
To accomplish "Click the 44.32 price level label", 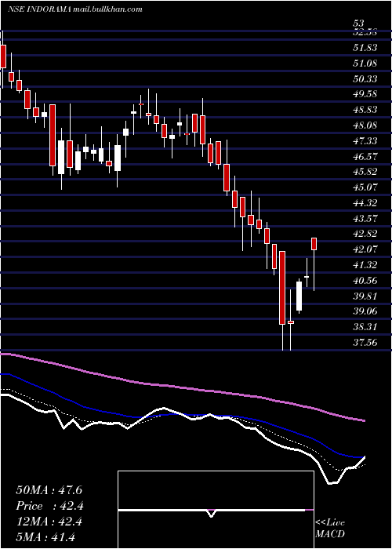I will click(x=365, y=202).
